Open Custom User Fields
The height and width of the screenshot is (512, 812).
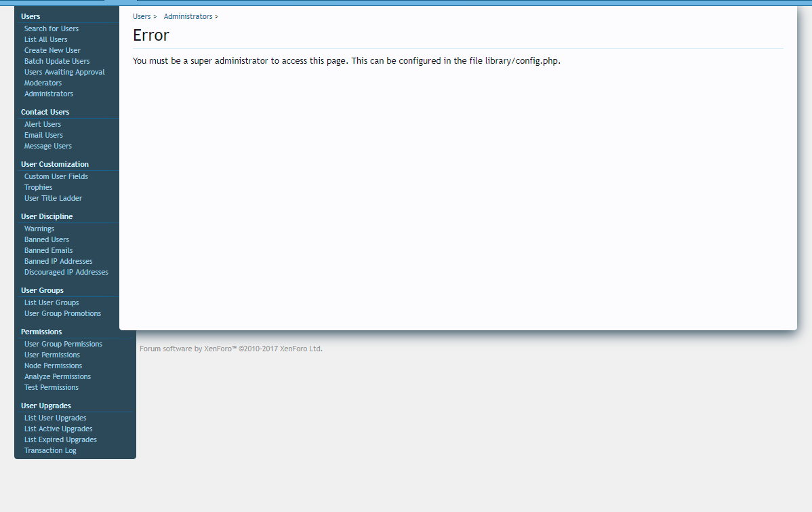click(56, 176)
